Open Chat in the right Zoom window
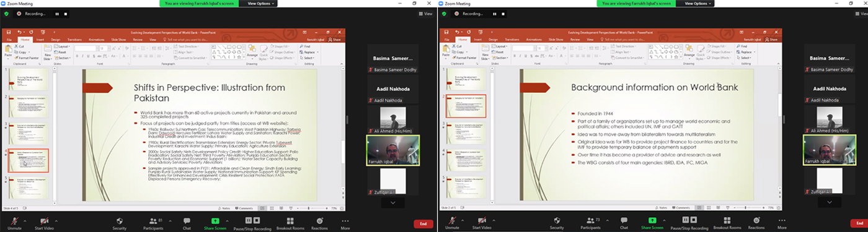The height and width of the screenshot is (232, 868). coord(624,223)
